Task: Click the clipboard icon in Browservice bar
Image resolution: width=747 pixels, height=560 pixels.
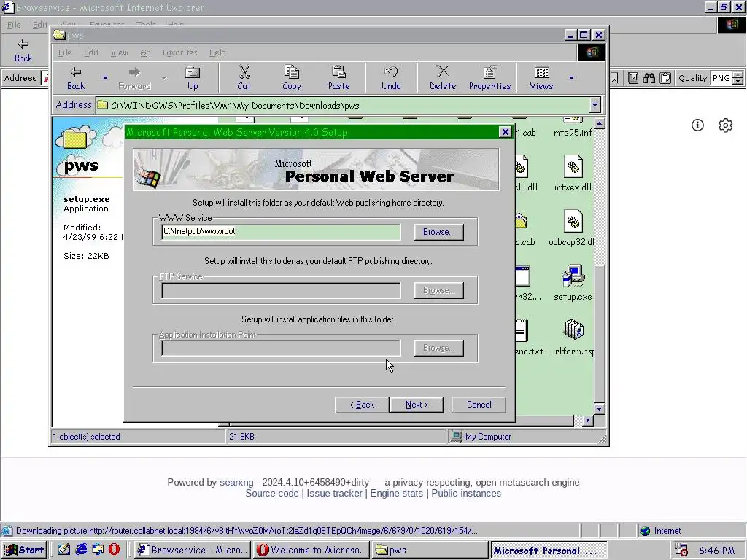Action: pyautogui.click(x=665, y=77)
